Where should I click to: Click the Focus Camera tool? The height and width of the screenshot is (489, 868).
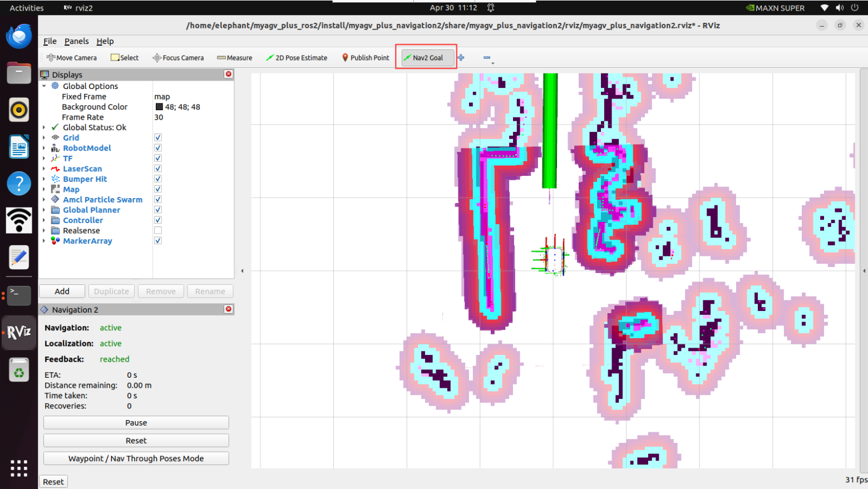point(178,58)
